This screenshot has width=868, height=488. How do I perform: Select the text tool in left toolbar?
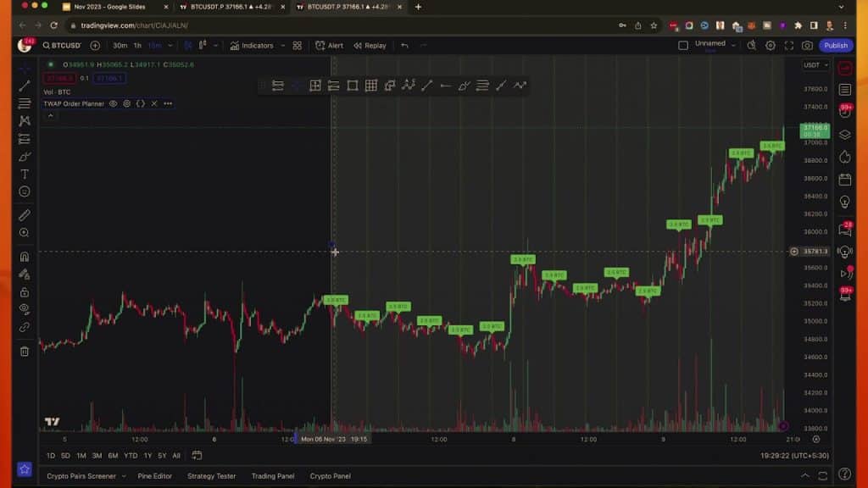click(25, 174)
